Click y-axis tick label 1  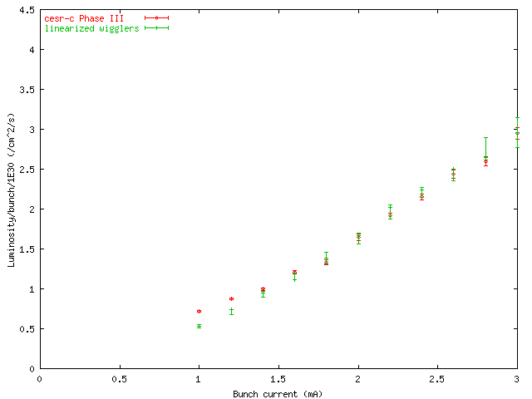tap(32, 289)
